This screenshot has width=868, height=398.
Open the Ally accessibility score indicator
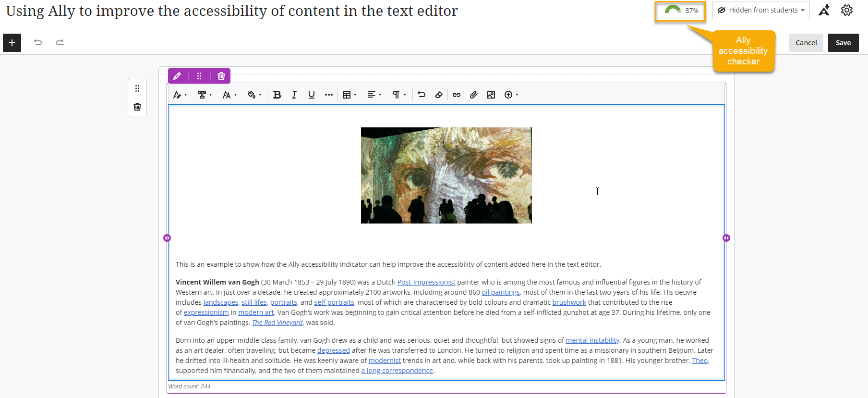coord(680,11)
